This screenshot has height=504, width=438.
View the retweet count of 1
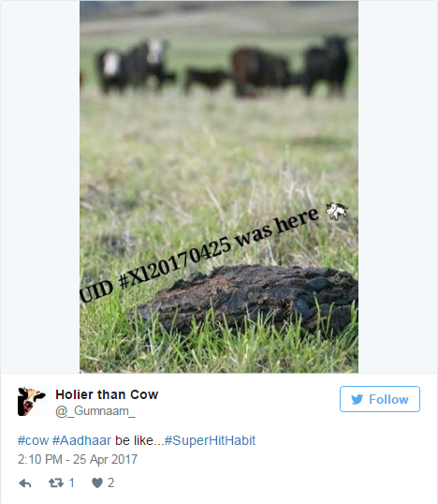pyautogui.click(x=72, y=482)
